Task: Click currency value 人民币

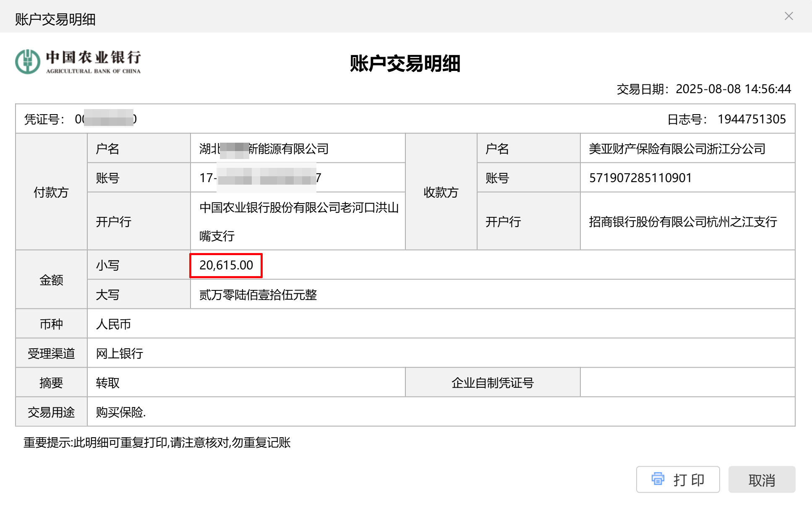Action: point(113,324)
